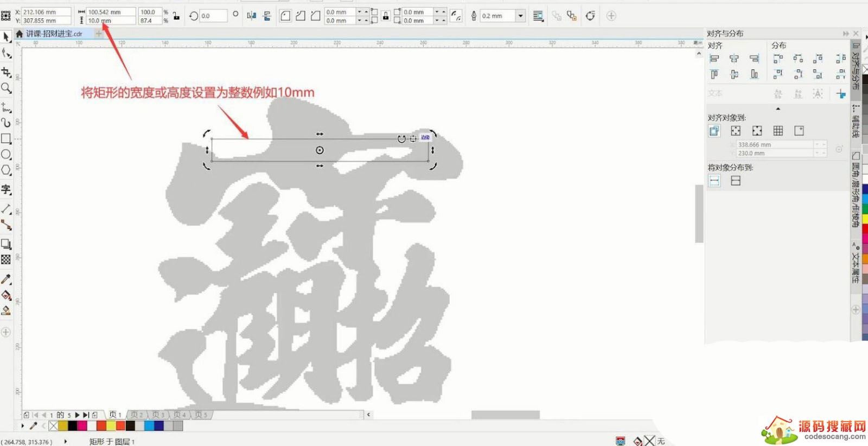
Task: Activate the Text tool
Action: pos(6,189)
